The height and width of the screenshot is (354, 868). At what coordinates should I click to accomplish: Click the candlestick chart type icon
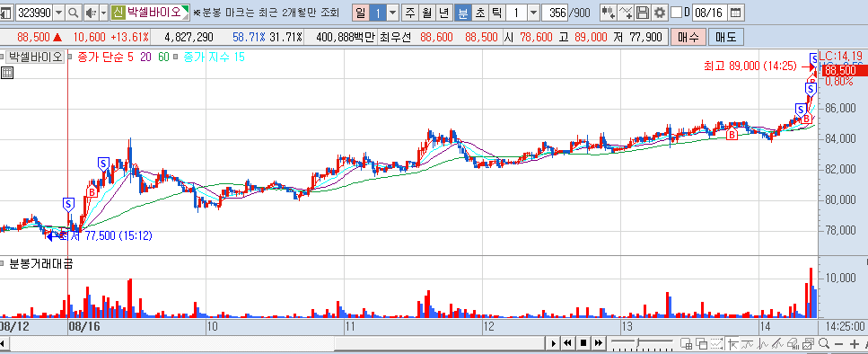click(609, 13)
